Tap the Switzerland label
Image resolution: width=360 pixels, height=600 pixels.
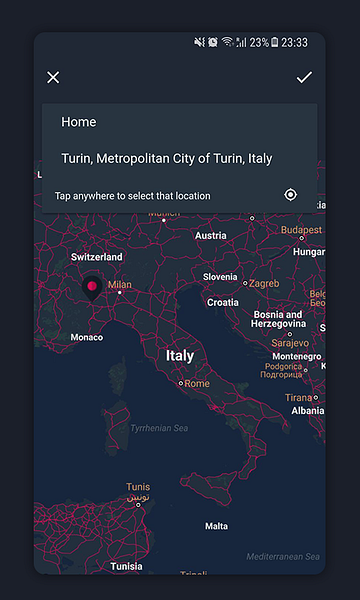tap(97, 257)
